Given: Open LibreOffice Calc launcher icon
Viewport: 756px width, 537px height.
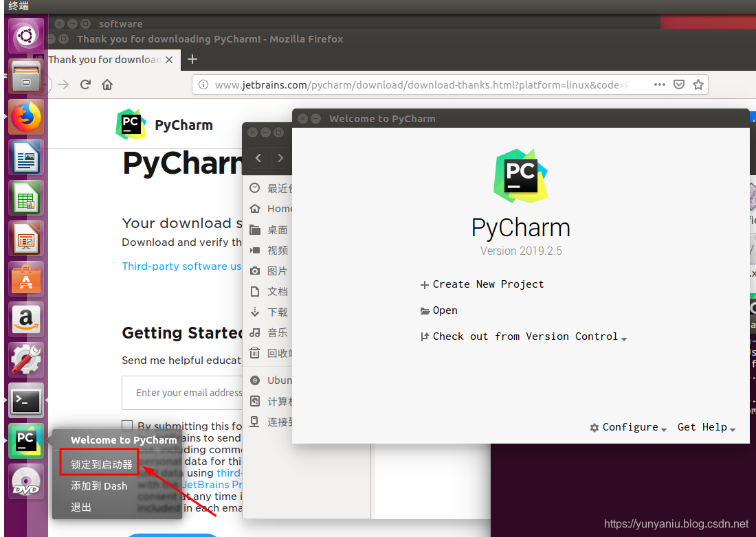Looking at the screenshot, I should [x=26, y=198].
